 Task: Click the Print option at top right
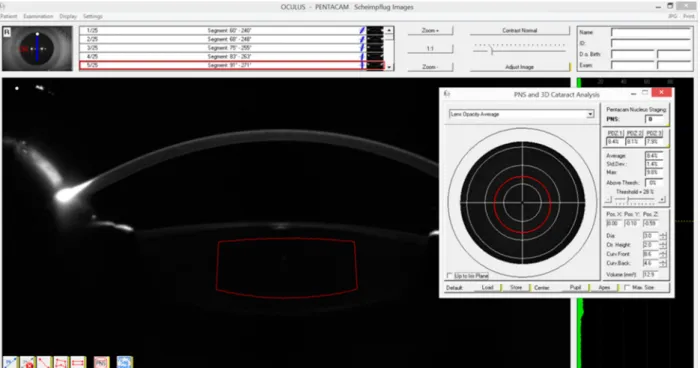coord(689,16)
